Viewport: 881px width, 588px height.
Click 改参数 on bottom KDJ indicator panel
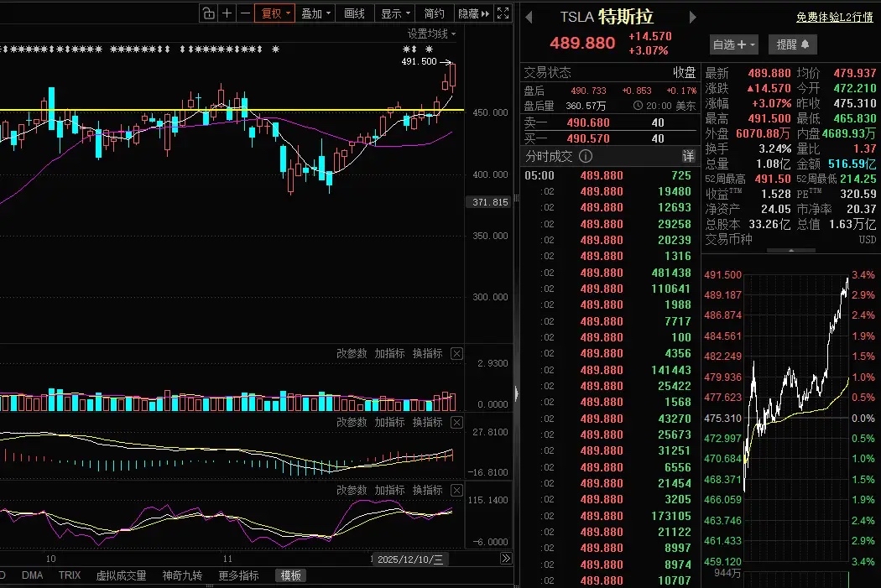352,491
